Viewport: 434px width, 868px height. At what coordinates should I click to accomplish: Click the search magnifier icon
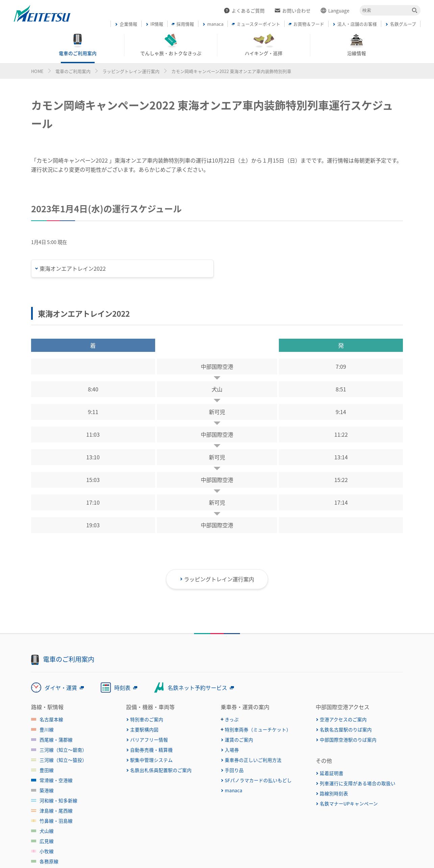point(414,10)
